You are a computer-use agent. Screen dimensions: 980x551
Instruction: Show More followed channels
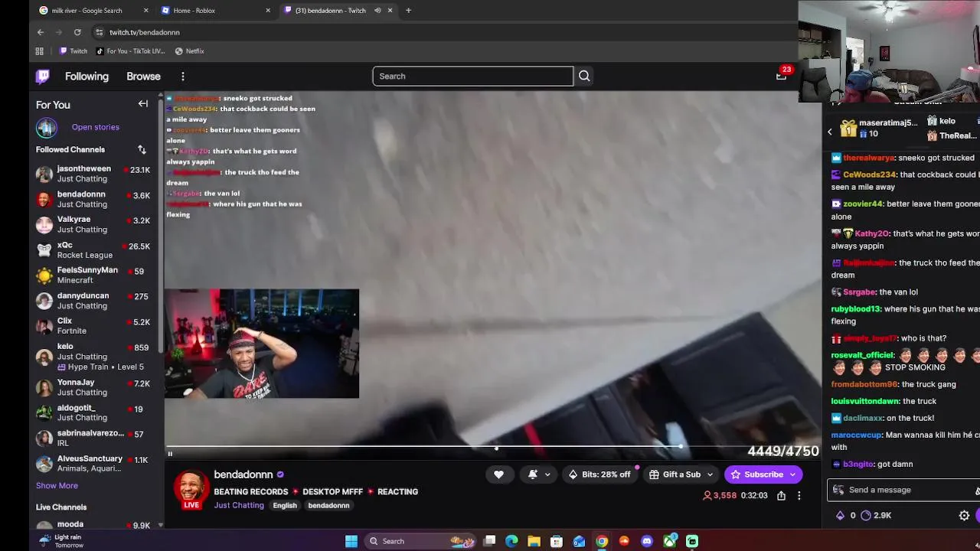pos(57,485)
